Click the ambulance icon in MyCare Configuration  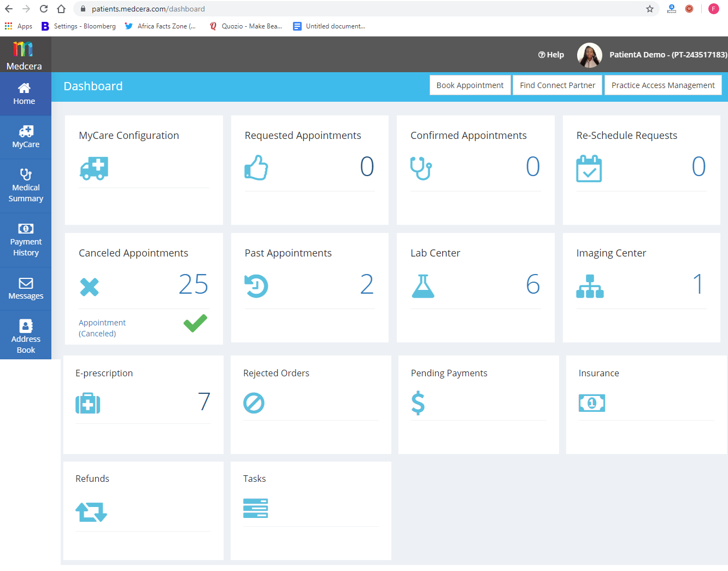click(94, 168)
